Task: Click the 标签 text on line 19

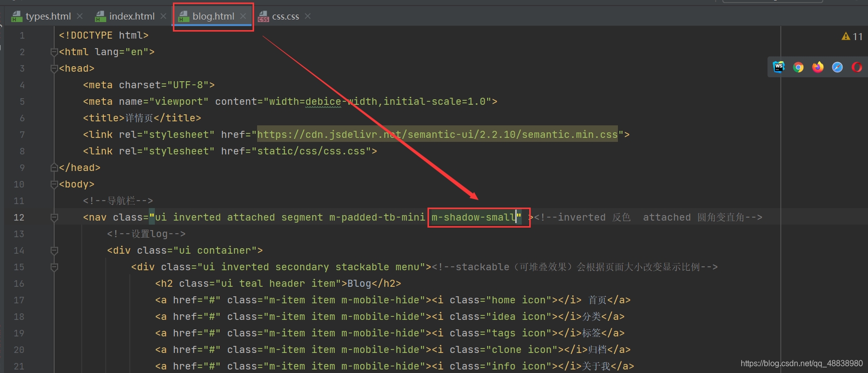Action: [x=591, y=333]
